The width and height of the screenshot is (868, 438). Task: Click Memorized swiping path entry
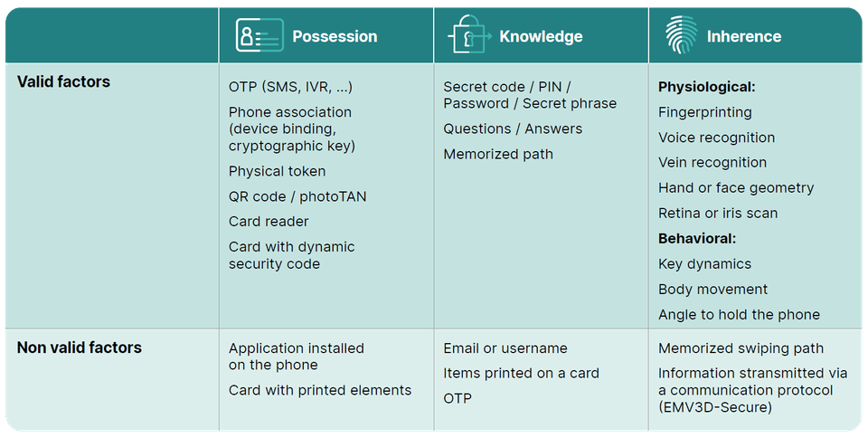tap(741, 348)
